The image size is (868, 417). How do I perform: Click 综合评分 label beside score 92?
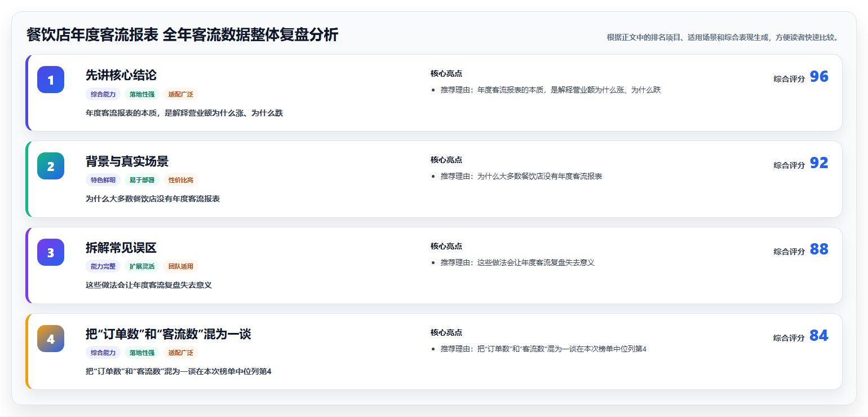(789, 165)
